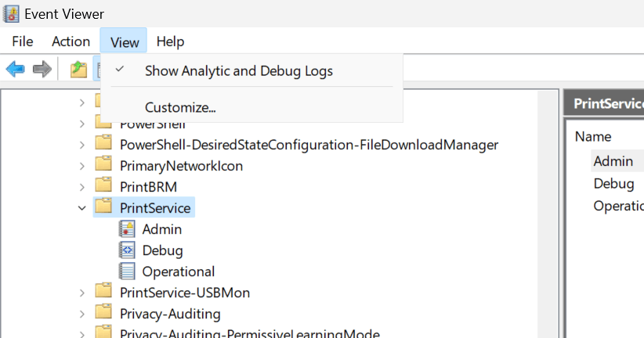644x338 pixels.
Task: Click the PrintBRM folder icon
Action: tap(103, 185)
